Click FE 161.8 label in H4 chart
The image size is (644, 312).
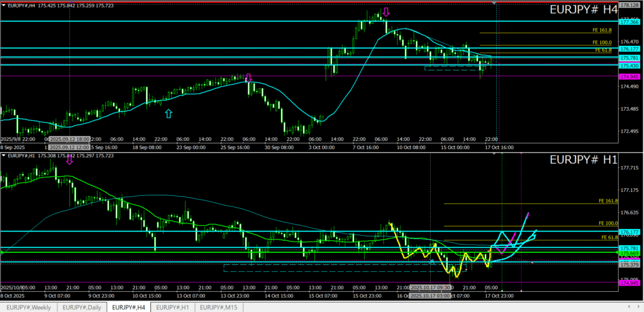click(x=602, y=30)
